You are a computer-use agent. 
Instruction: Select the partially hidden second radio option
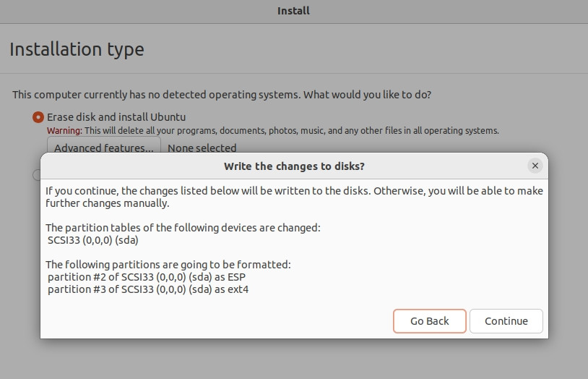(x=36, y=174)
